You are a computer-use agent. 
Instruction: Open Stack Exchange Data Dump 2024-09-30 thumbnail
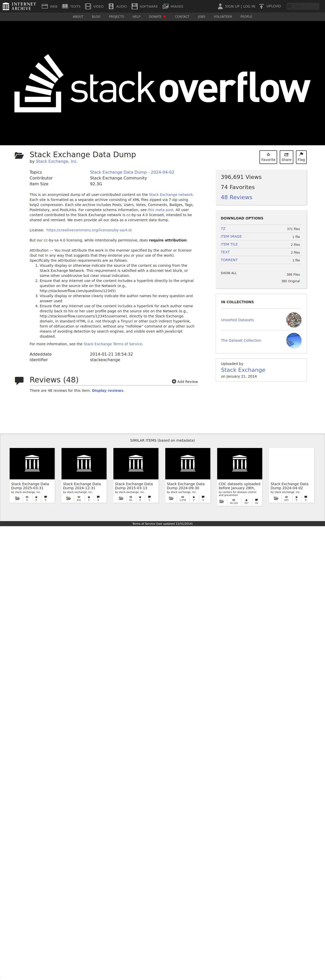(188, 463)
